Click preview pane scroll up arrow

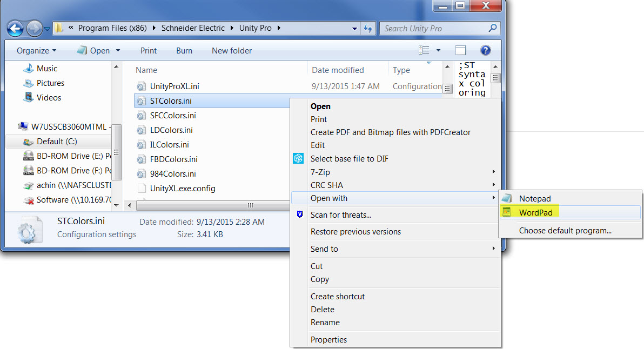pyautogui.click(x=496, y=66)
